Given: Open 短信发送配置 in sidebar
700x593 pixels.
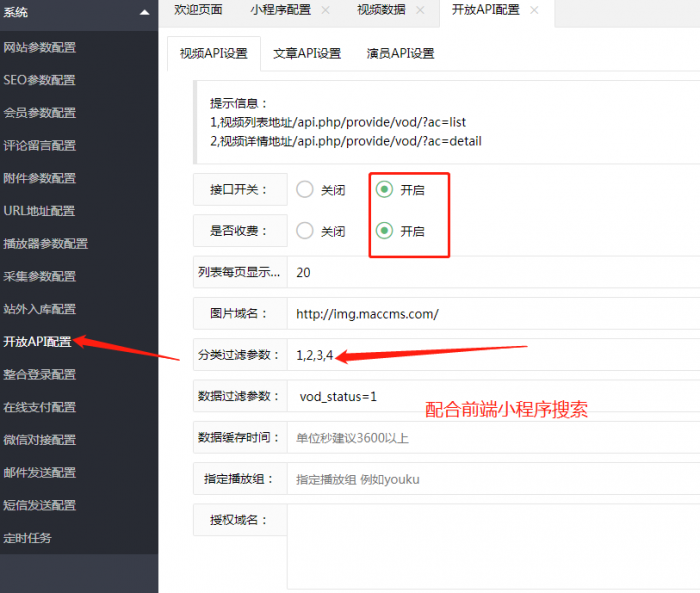Looking at the screenshot, I should pyautogui.click(x=39, y=505).
